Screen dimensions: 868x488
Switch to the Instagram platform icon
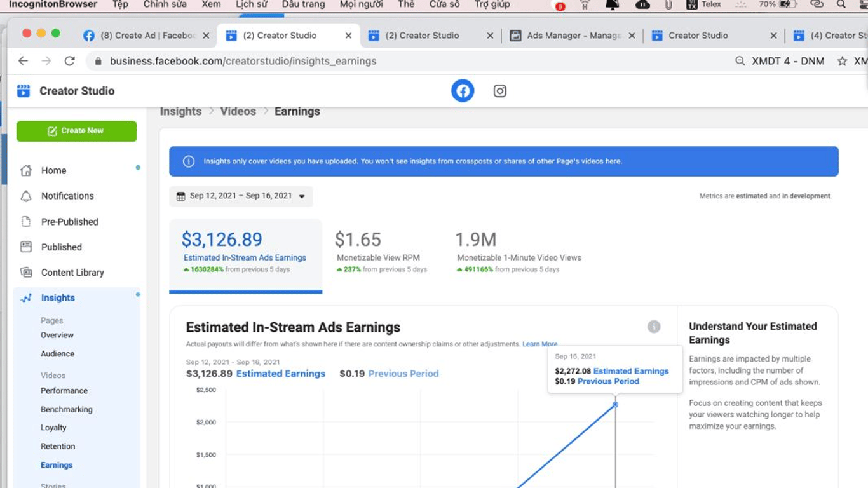(x=500, y=91)
